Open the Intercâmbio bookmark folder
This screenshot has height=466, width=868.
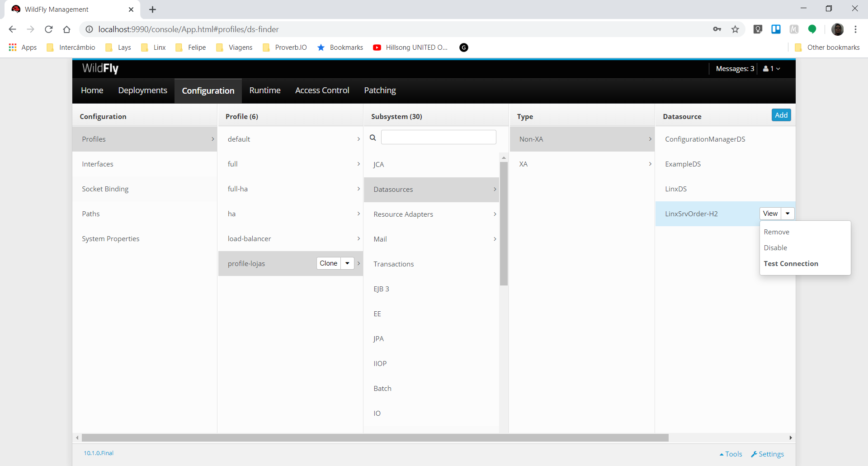71,48
